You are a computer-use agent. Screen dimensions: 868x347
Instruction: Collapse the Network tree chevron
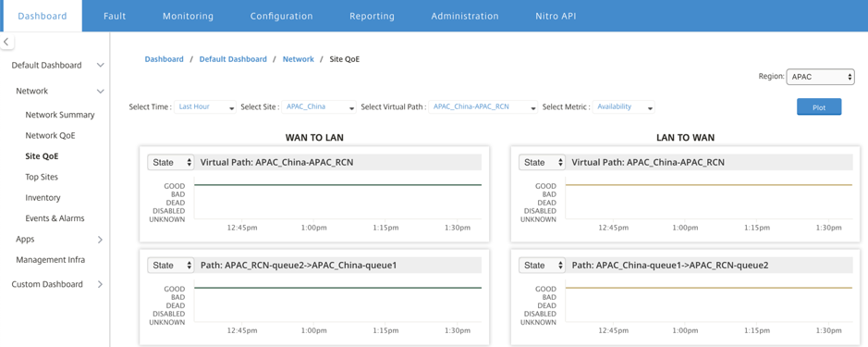point(100,91)
